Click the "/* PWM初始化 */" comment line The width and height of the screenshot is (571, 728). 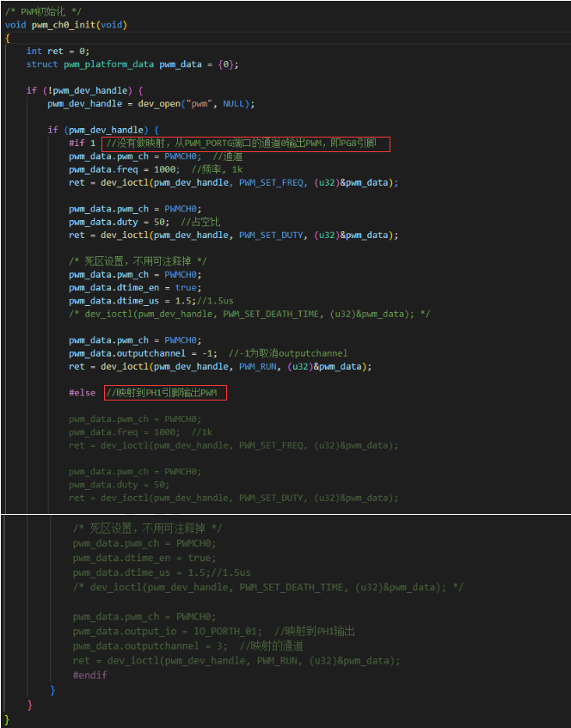pos(43,12)
